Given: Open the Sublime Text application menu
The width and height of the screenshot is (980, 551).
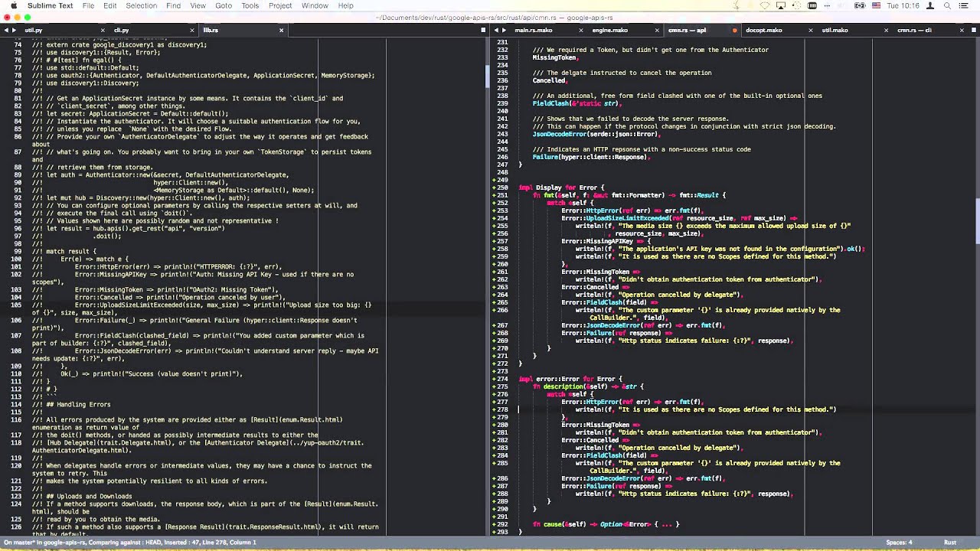Looking at the screenshot, I should (51, 5).
